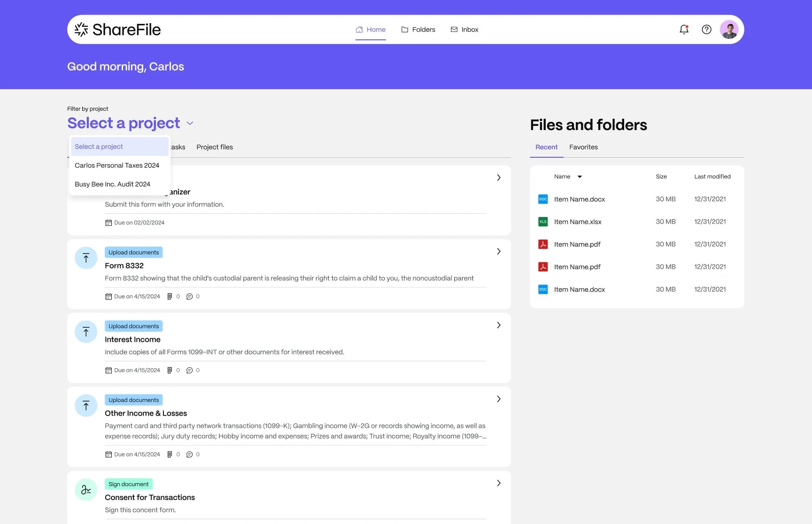Click the PDF icon next to Item Name.pdf

click(x=543, y=244)
